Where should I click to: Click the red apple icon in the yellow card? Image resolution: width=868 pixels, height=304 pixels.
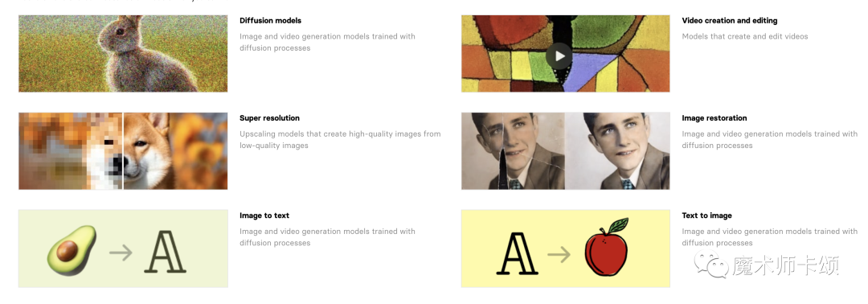click(x=606, y=248)
